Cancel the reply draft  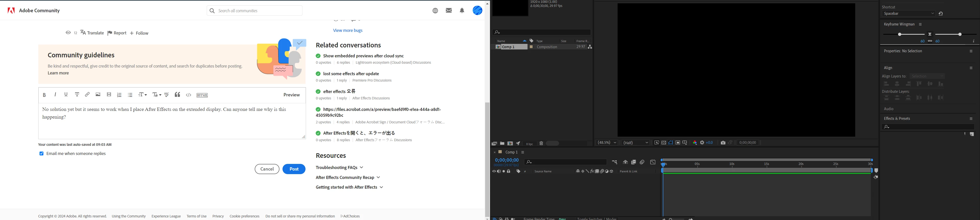point(267,169)
